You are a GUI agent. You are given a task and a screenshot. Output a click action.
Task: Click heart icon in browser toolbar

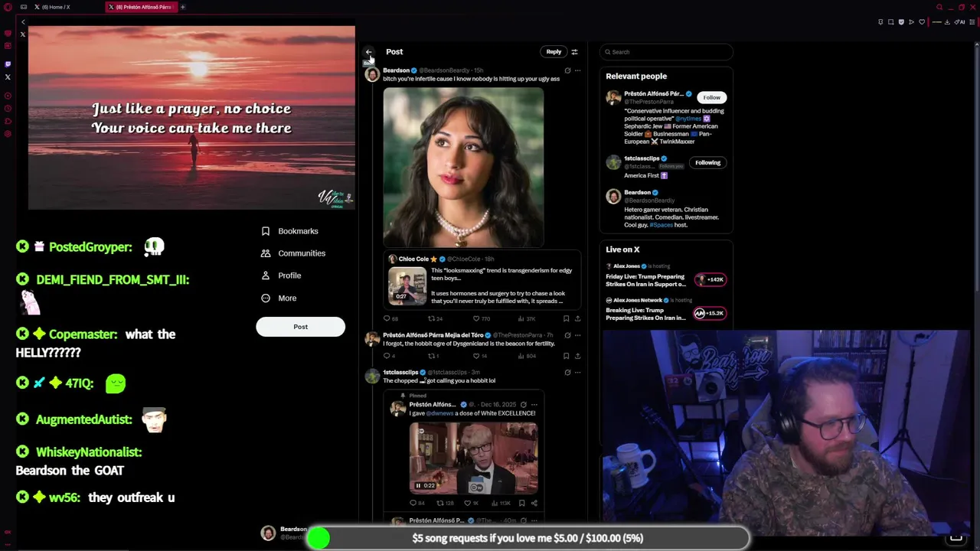pos(921,22)
